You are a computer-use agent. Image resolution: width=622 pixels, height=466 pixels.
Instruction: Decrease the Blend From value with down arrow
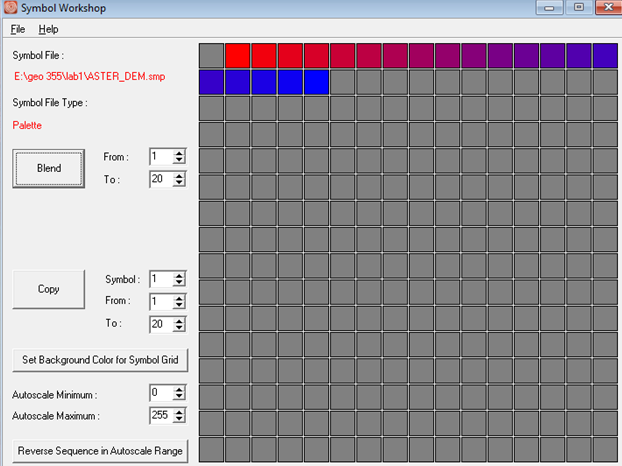click(x=180, y=161)
